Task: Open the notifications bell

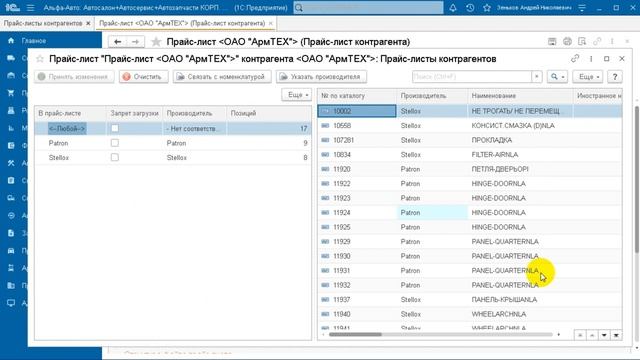Action: click(453, 8)
